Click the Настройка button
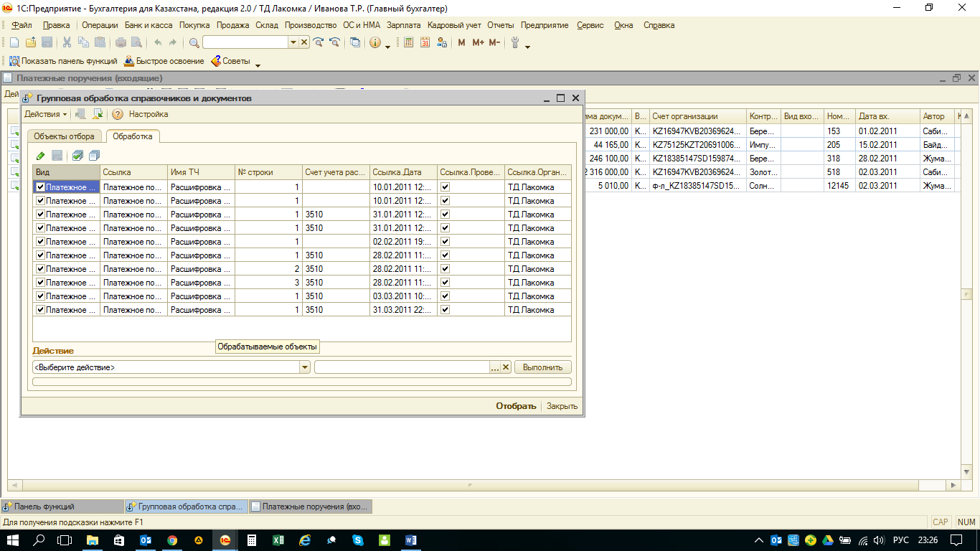980x551 pixels. pos(149,114)
